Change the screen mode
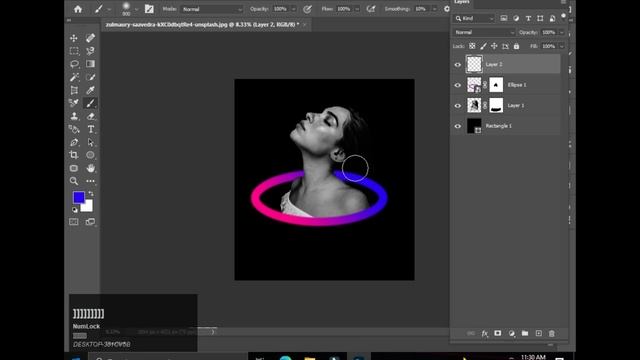The image size is (640, 360). click(x=90, y=222)
